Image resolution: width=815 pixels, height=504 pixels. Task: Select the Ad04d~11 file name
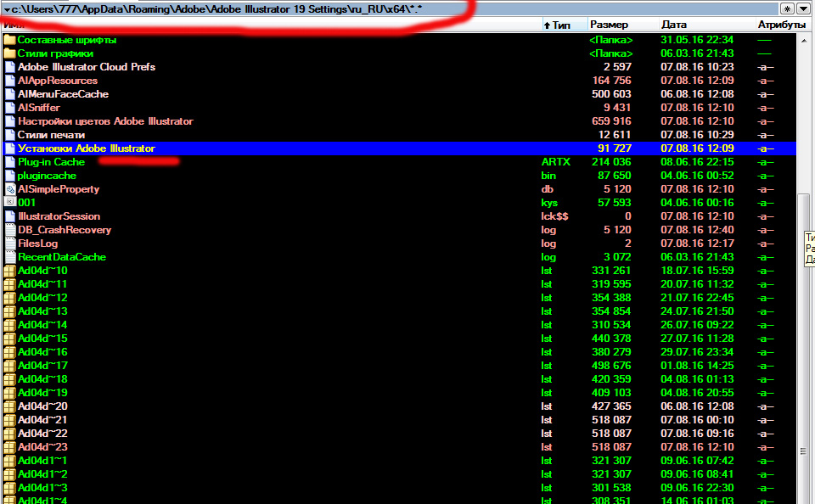(42, 284)
